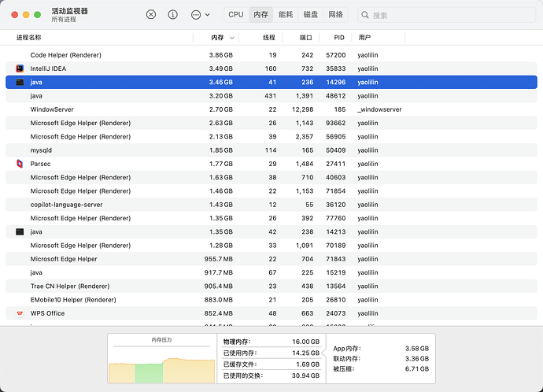543x392 pixels.
Task: Click the _windowserver user cell
Action: click(x=379, y=109)
